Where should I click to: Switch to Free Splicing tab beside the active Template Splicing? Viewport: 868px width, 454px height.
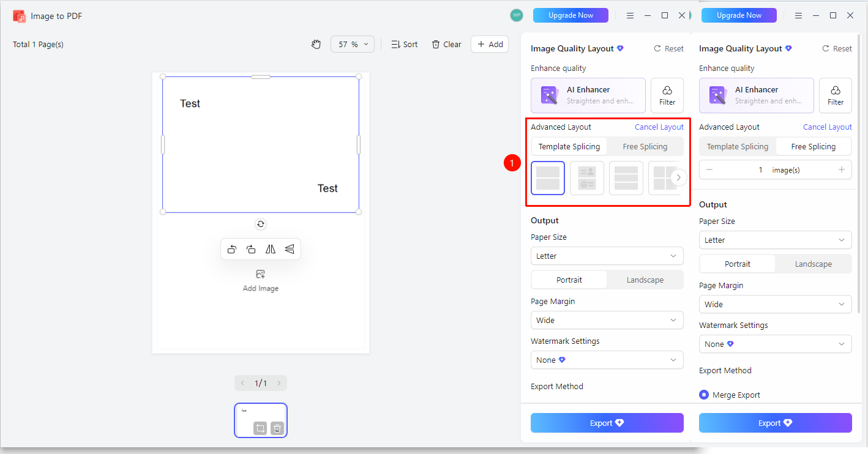645,146
